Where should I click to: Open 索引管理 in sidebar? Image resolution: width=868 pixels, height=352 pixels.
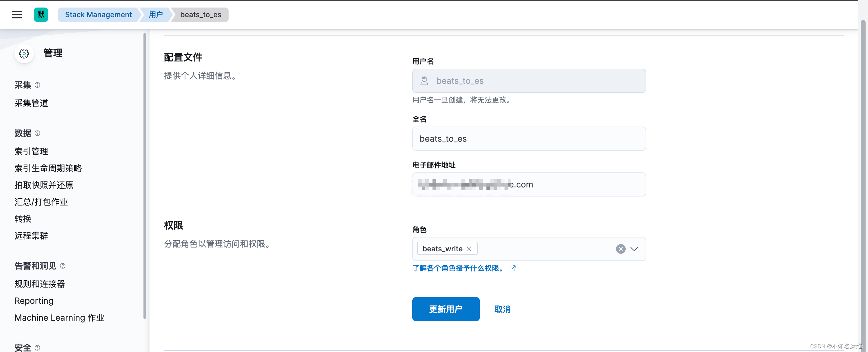click(x=31, y=151)
